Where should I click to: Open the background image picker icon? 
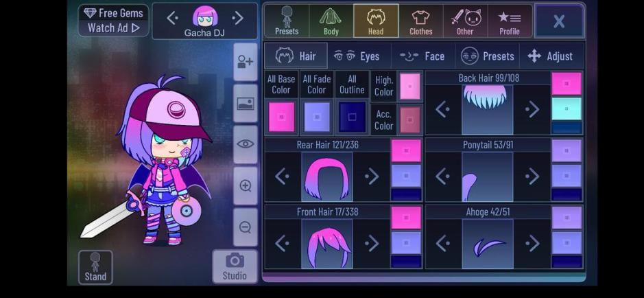(x=246, y=103)
